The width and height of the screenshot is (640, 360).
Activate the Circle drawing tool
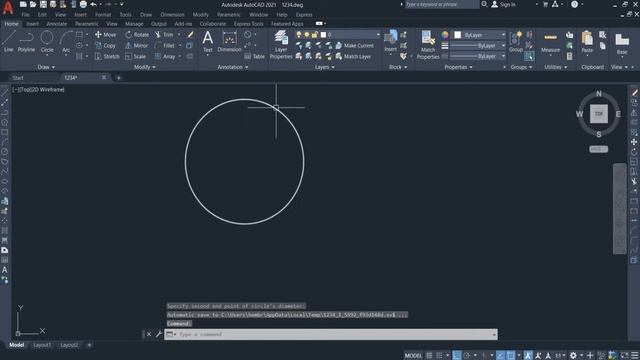[47, 41]
